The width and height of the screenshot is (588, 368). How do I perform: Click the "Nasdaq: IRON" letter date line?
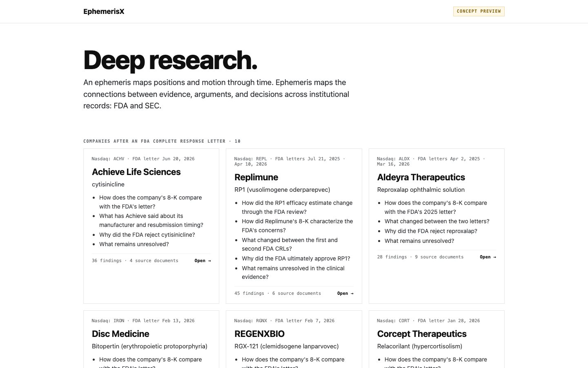tap(143, 321)
